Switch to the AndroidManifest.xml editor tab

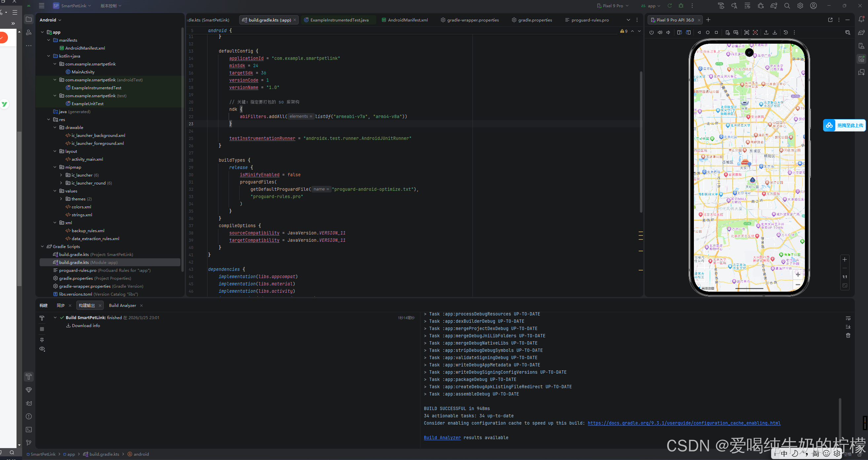click(x=407, y=20)
